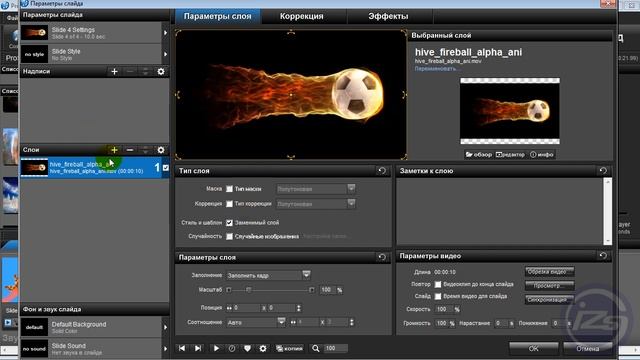Switch to Эффекты tab
The image size is (640, 360).
coord(388,16)
